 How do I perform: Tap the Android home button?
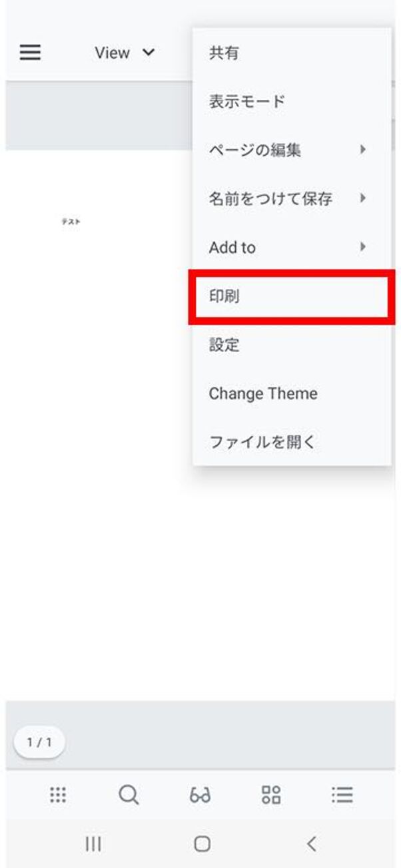click(202, 844)
